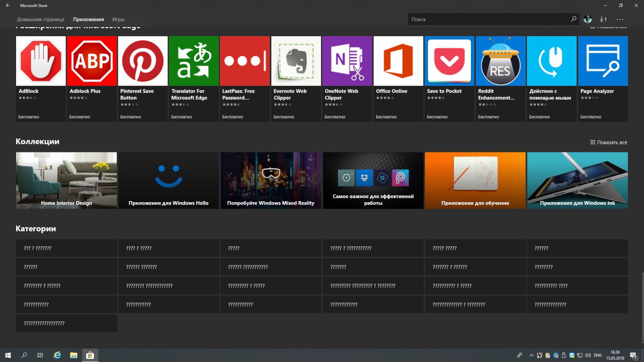Viewport: 644px width, 362px height.
Task: Go back with the title bar arrow
Action: 8,6
